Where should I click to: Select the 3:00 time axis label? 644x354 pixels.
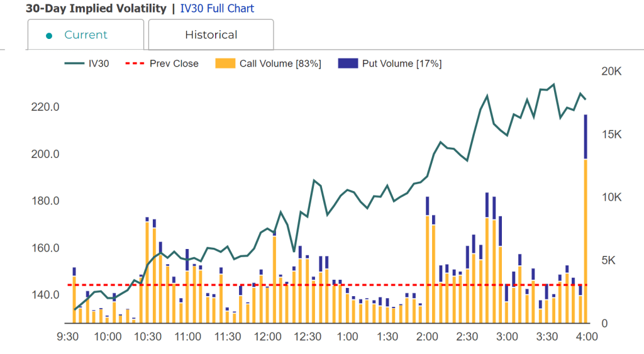[508, 337]
